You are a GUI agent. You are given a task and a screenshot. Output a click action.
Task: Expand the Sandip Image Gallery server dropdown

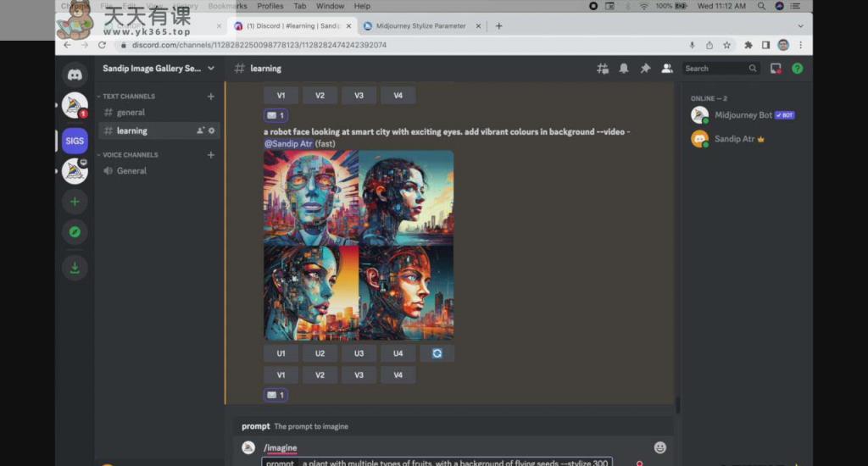pos(211,69)
